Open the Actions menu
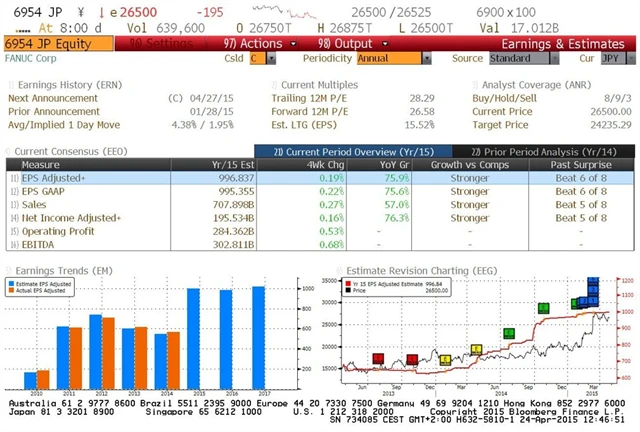The height and width of the screenshot is (432, 640). click(x=252, y=44)
